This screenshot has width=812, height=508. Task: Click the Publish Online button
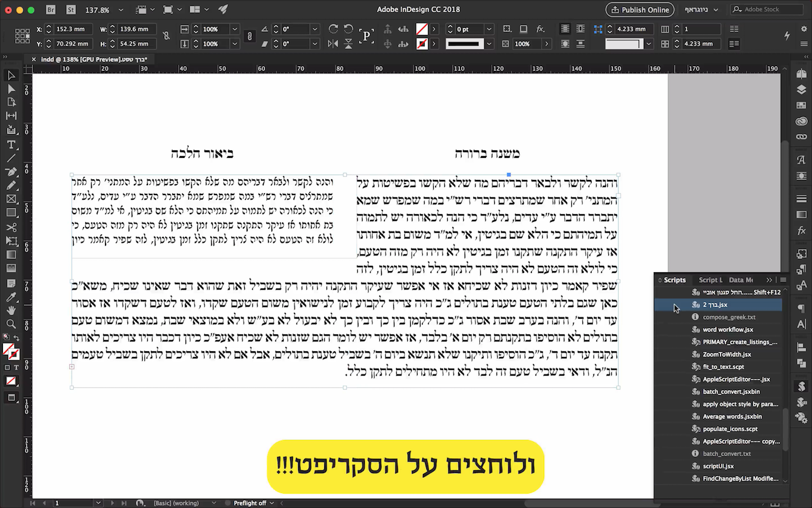[640, 9]
